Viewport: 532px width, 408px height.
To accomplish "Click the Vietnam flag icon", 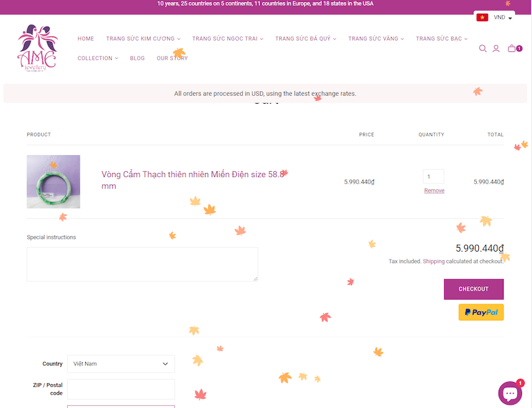I will click(x=482, y=17).
